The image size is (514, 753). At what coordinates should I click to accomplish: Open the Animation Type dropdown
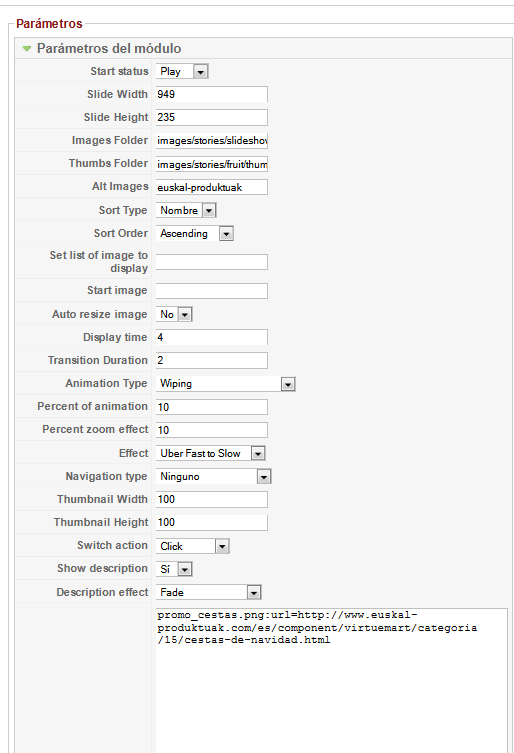[226, 384]
